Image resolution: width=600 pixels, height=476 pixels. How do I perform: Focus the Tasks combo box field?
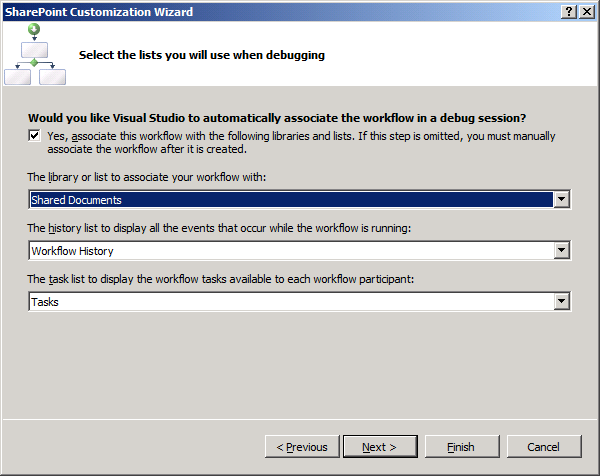coord(290,301)
